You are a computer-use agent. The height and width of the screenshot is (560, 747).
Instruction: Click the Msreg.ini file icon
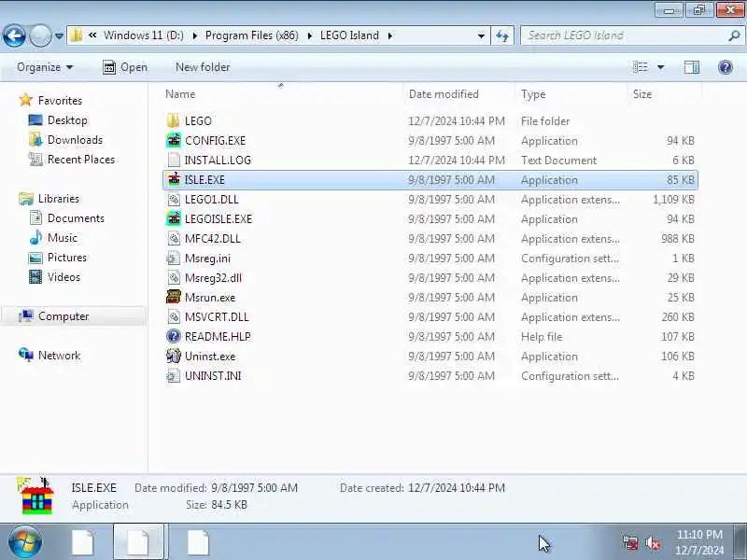[x=174, y=259]
